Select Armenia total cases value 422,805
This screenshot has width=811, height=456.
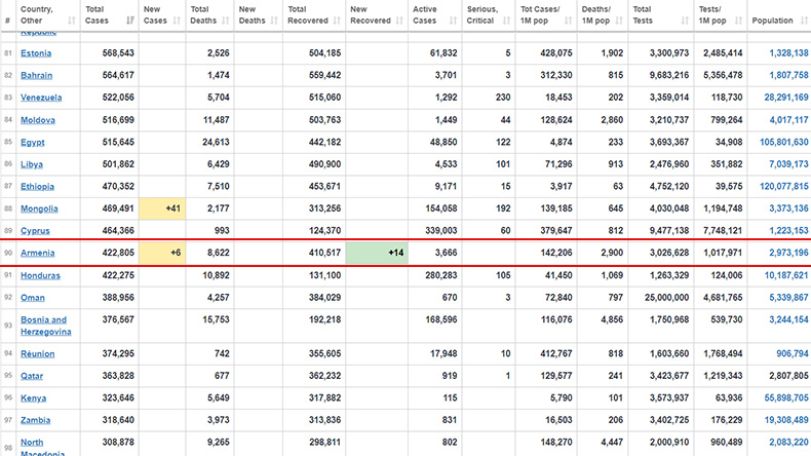118,253
